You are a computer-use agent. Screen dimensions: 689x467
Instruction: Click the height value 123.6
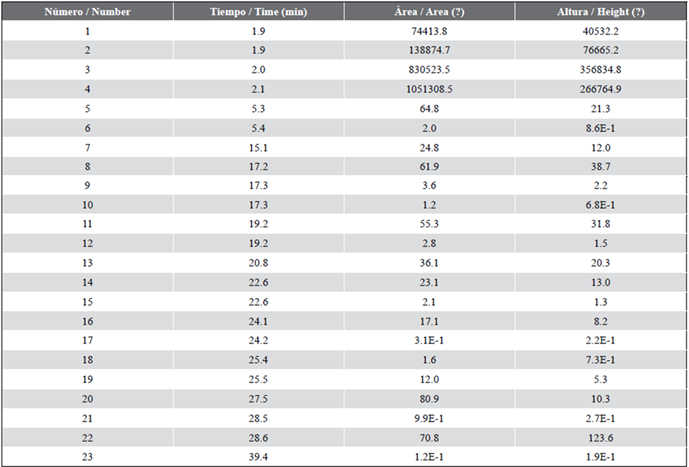point(600,437)
